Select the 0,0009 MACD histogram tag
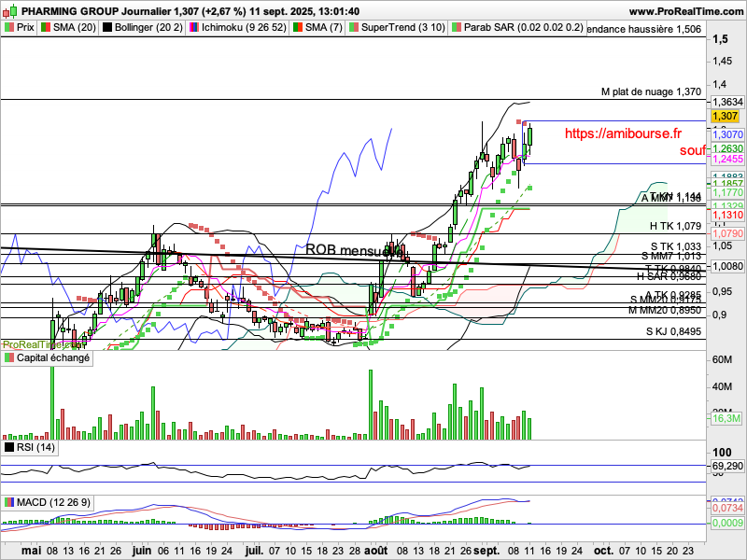This screenshot has width=747, height=560. coord(727,523)
